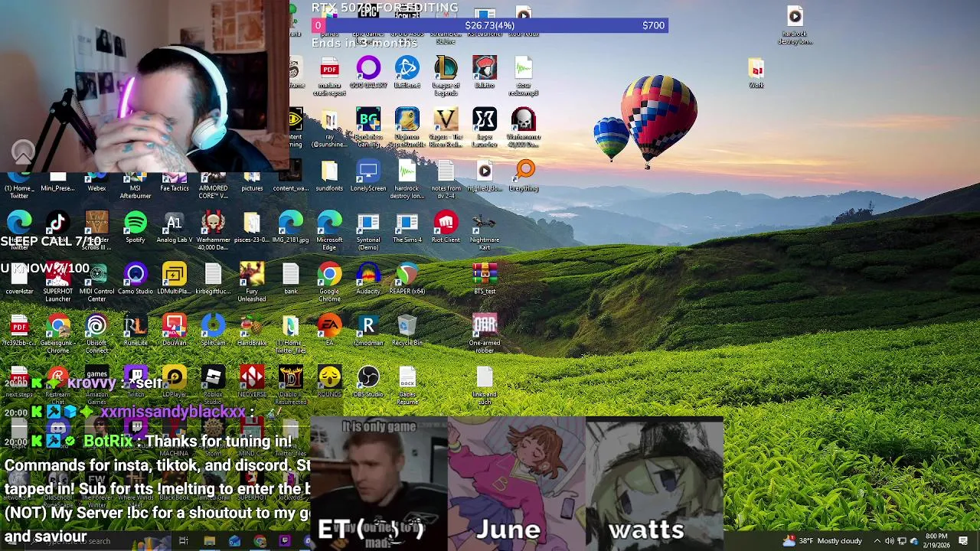980x551 pixels.
Task: Open Task View on the taskbar
Action: (184, 541)
